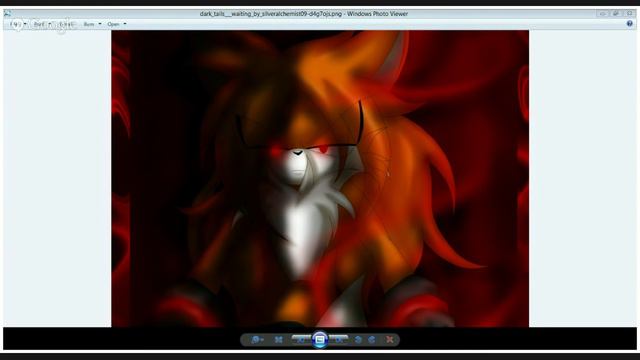Play the slide show with center button
This screenshot has height=360, width=640.
[320, 340]
